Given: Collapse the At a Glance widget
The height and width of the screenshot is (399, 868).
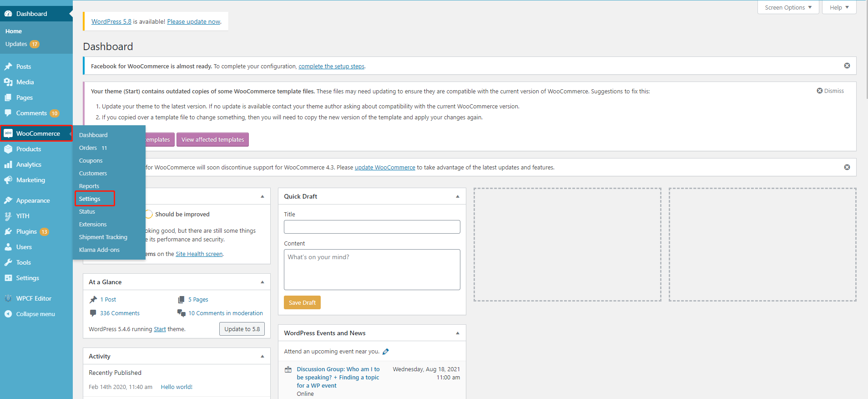Looking at the screenshot, I should 262,282.
